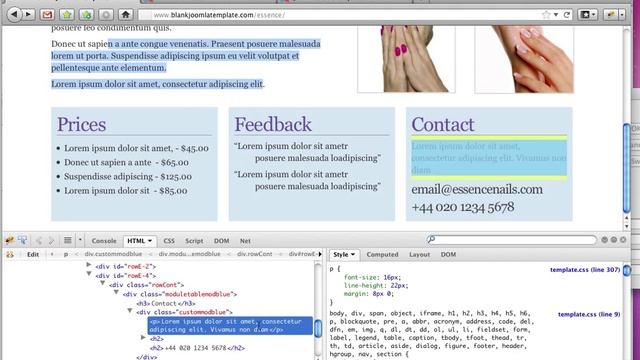Viewport: 640px width, 360px height.
Task: Click the Feedback heading on the page
Action: [x=273, y=124]
